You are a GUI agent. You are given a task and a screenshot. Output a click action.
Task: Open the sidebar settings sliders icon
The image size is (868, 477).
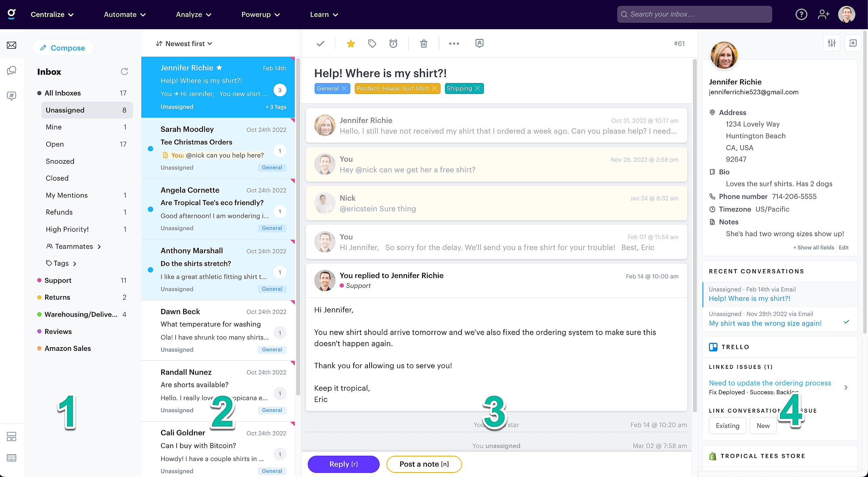coord(831,43)
